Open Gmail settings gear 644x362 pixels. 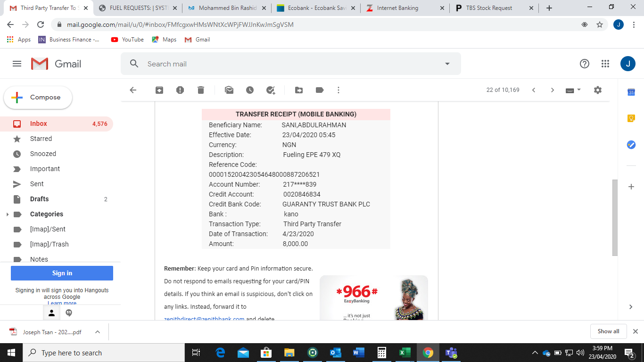coord(598,90)
